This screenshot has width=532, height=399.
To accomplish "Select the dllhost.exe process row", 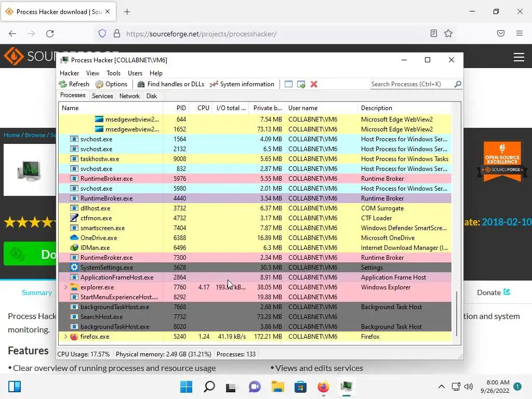I will point(255,208).
